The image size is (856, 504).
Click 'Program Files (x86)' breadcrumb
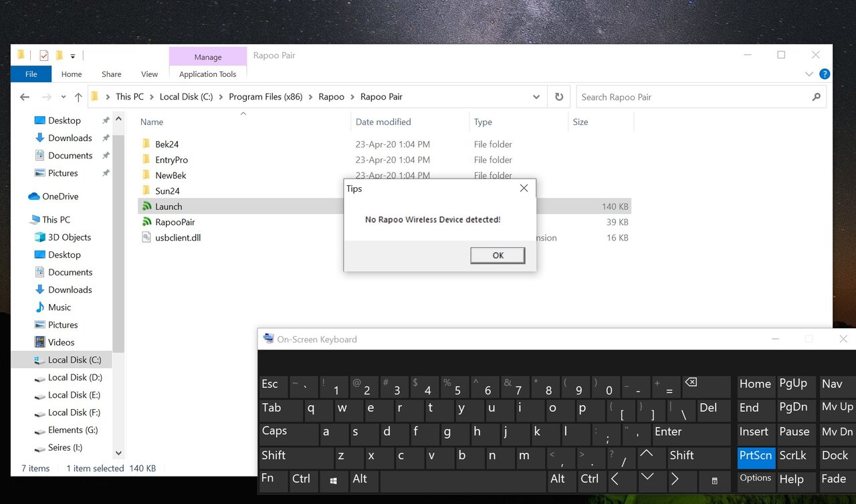[265, 97]
